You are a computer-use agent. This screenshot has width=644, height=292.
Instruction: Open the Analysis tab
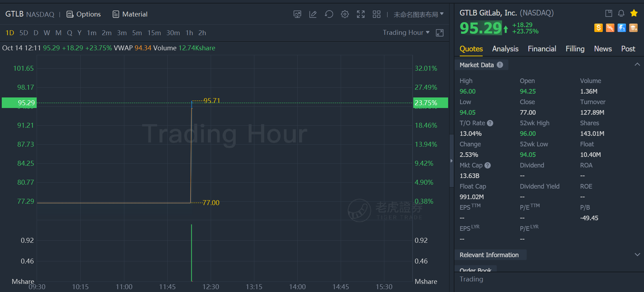click(x=505, y=49)
